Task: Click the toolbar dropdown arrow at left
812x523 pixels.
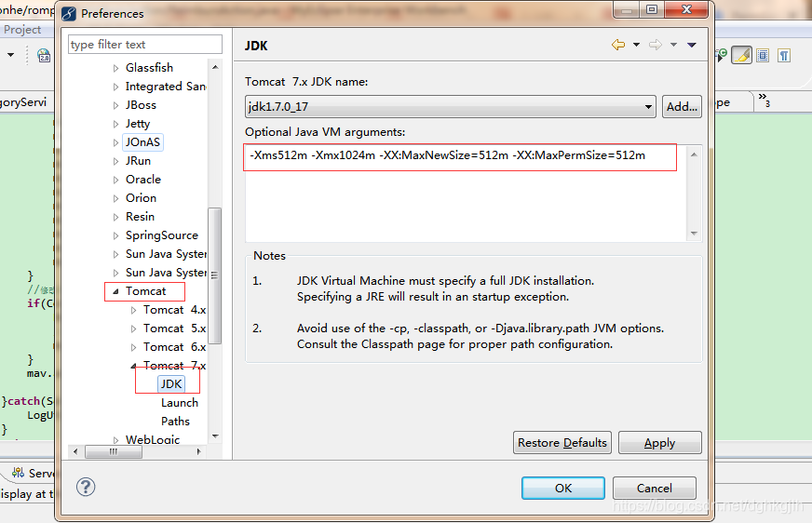Action: (x=11, y=55)
